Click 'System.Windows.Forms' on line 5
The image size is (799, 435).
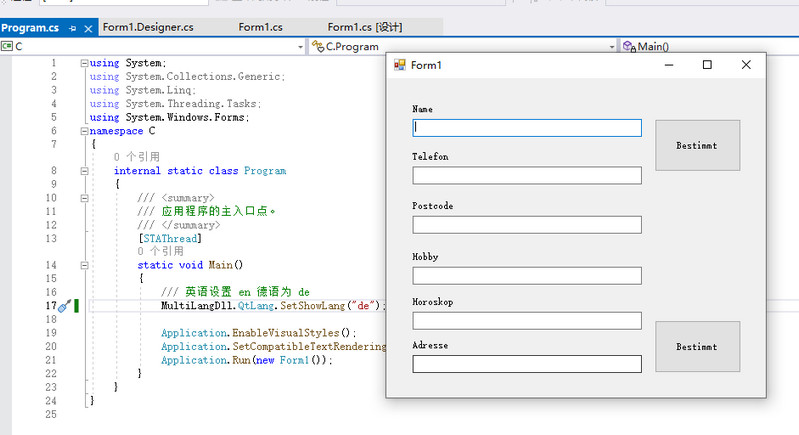(x=185, y=118)
